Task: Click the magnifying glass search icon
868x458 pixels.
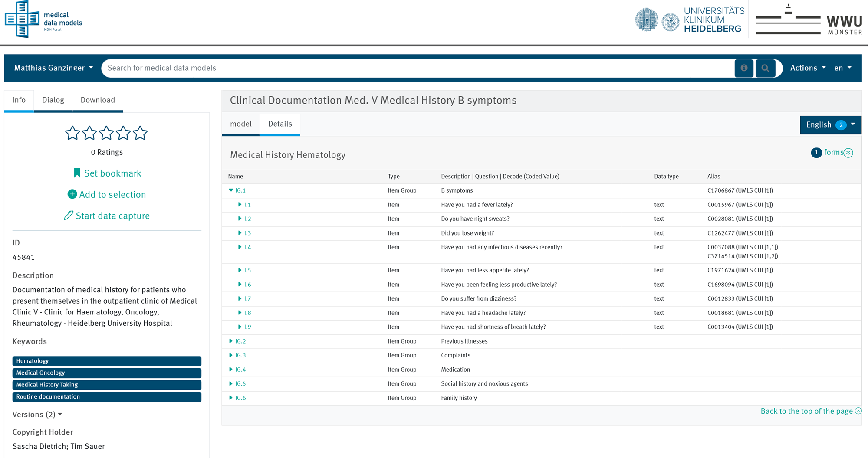Action: [x=766, y=68]
